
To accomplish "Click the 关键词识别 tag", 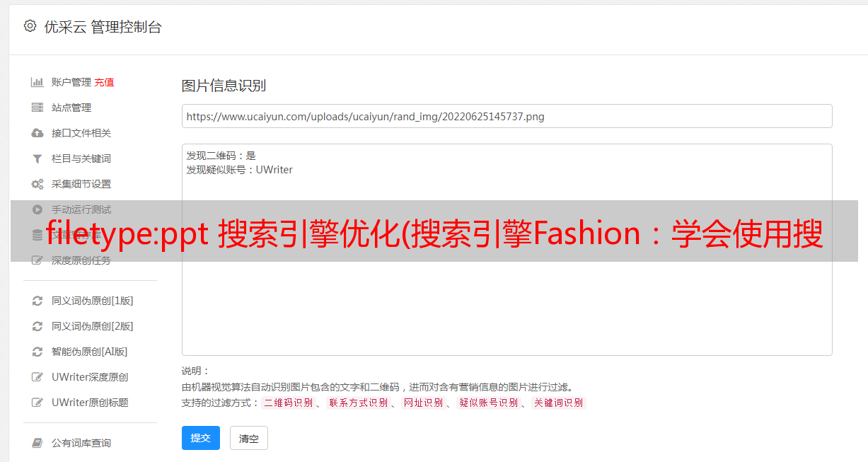I will click(559, 403).
